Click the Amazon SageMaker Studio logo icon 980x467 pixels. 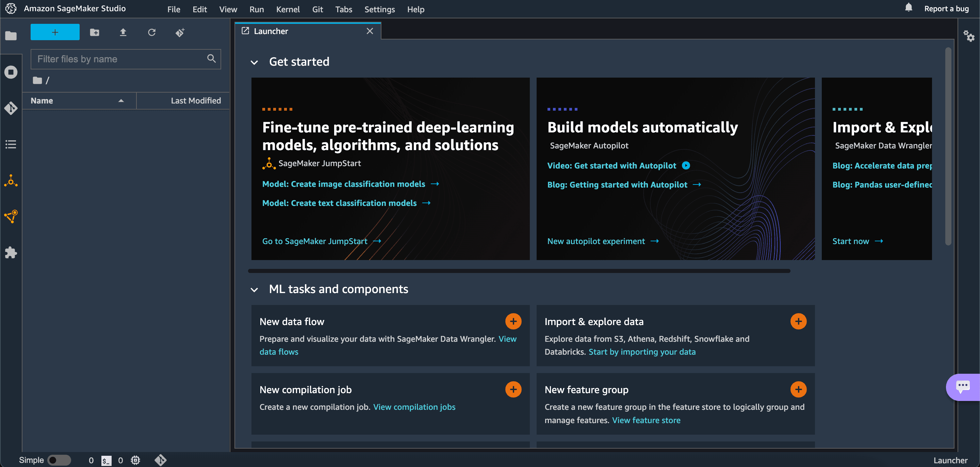click(x=11, y=9)
